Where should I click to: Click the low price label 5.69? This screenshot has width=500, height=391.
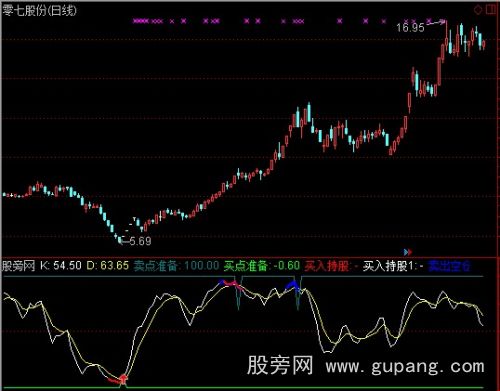[140, 241]
